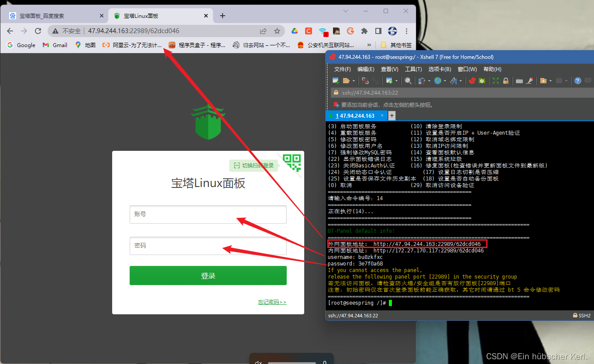The width and height of the screenshot is (594, 364).
Task: Open the Gmail bookmark
Action: click(x=55, y=45)
